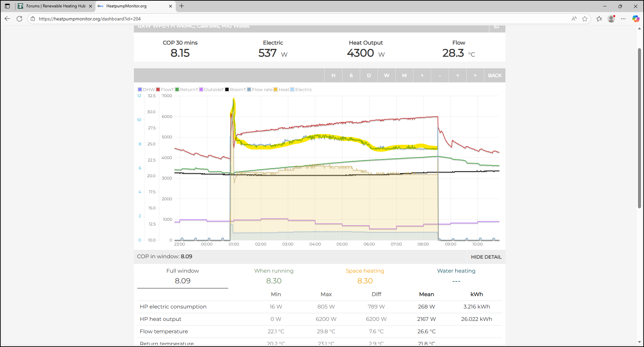Viewport: 644px width, 347px height.
Task: Open browser Settings and more menu
Action: click(623, 19)
